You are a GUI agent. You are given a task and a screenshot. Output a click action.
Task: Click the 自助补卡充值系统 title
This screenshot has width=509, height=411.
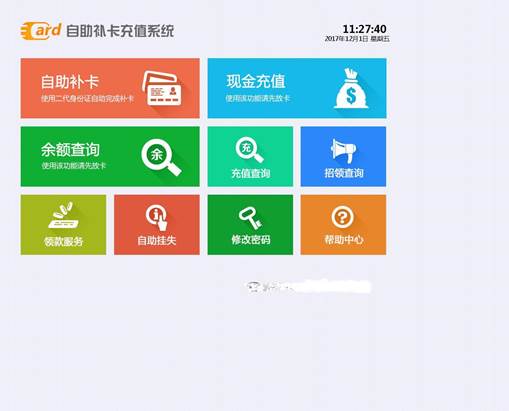120,31
